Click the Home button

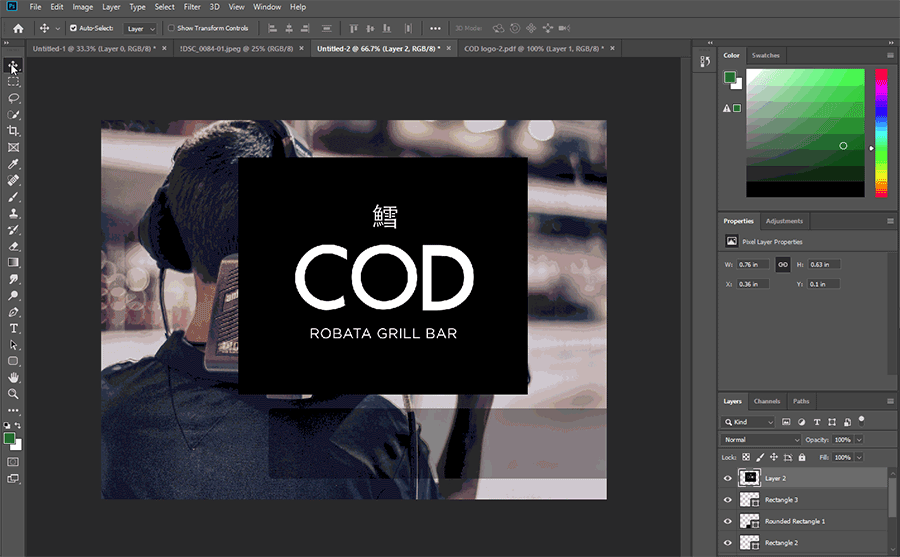tap(18, 28)
